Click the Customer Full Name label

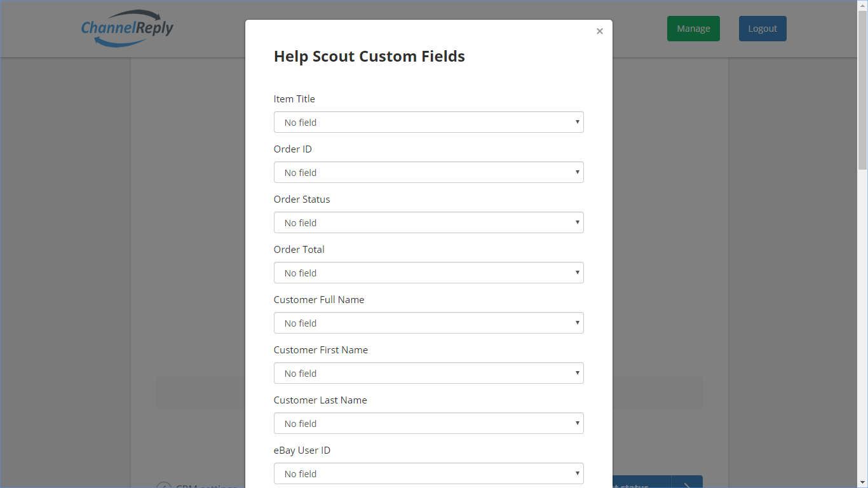pos(319,300)
